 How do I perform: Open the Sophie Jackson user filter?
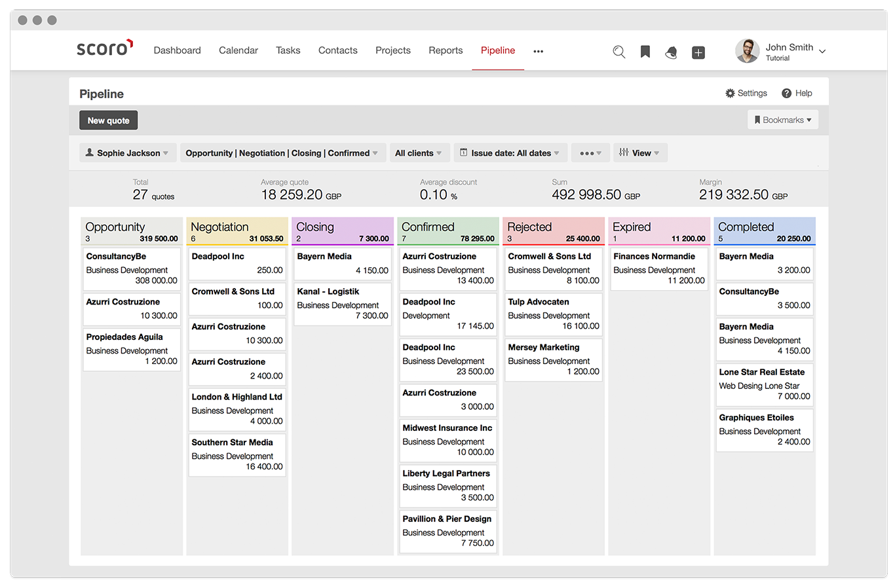tap(128, 153)
